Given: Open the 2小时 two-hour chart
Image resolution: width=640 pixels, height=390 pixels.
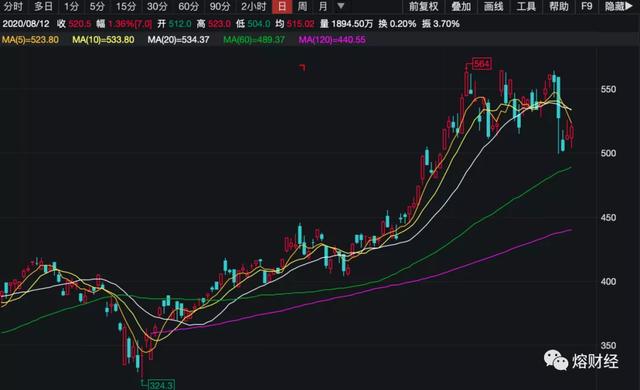Looking at the screenshot, I should tap(253, 7).
